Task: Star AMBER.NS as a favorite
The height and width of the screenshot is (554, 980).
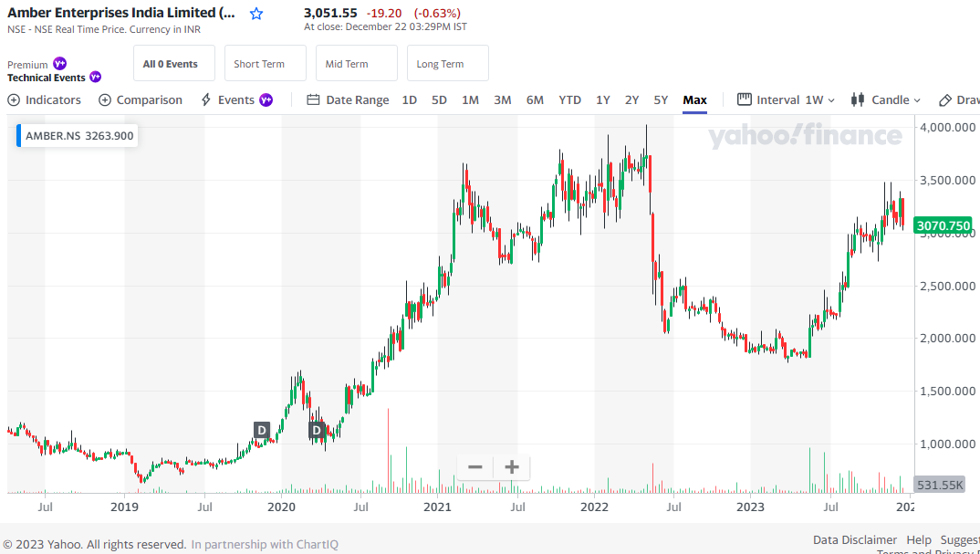Action: [x=256, y=13]
